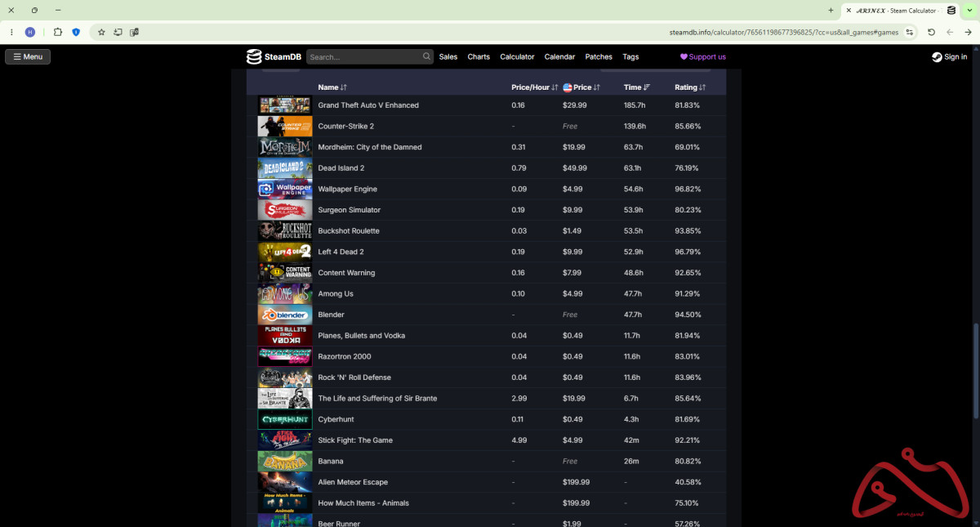Open Rock 'N' Roll Defense link
The height and width of the screenshot is (527, 980).
click(354, 377)
